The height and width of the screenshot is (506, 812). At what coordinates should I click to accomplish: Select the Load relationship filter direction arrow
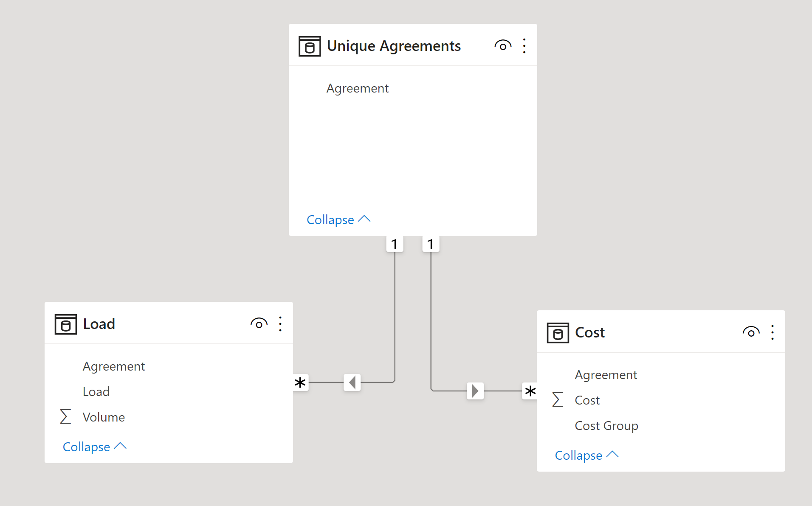tap(352, 382)
